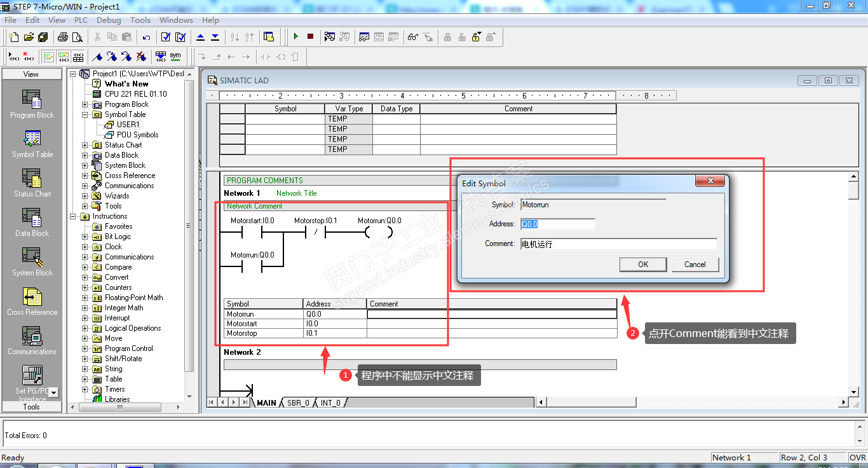Select the Libraries item in instruction tree

(118, 399)
